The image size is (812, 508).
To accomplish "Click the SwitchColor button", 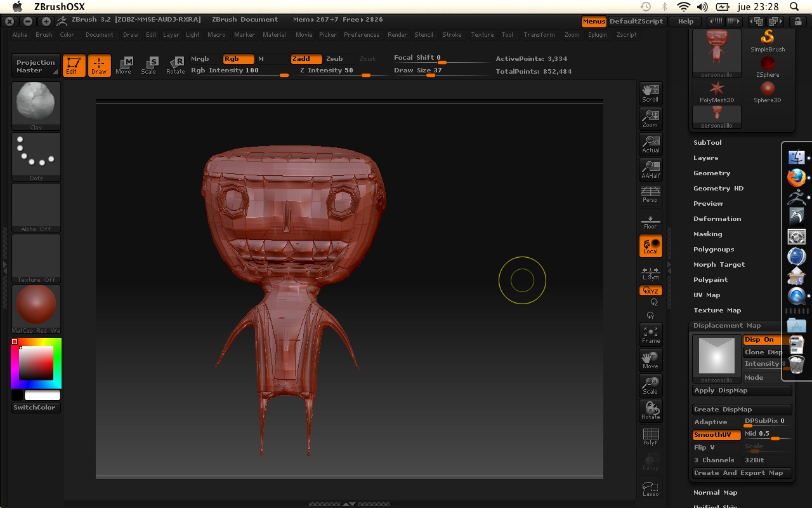I will tap(36, 407).
